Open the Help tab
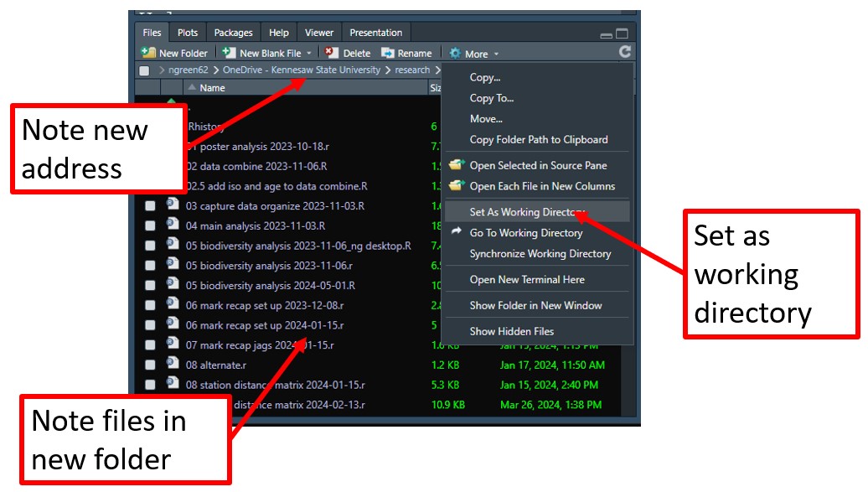868x492 pixels. 278,33
